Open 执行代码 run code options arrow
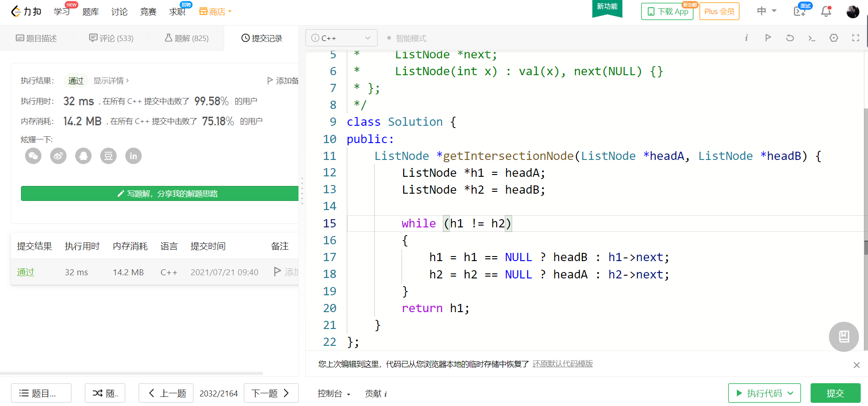 [791, 393]
